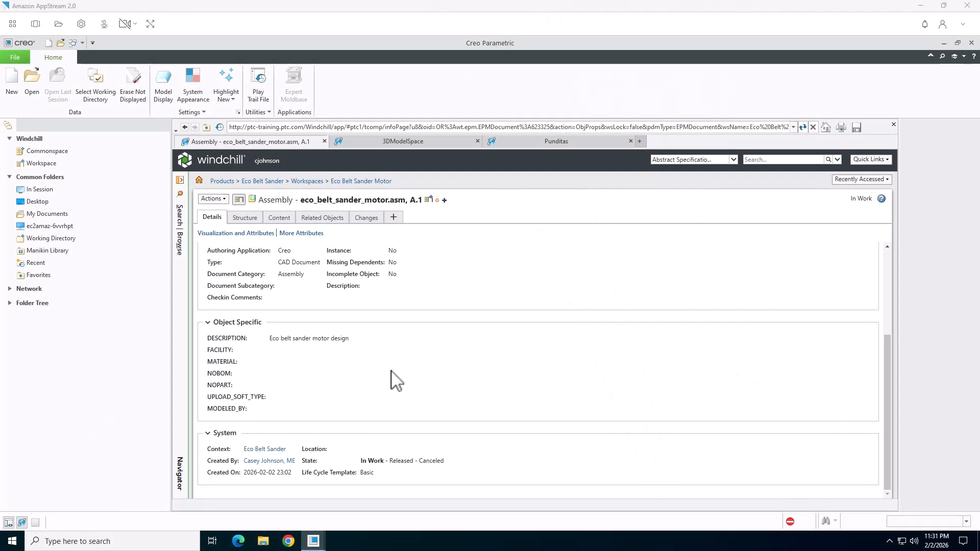This screenshot has width=980, height=551.
Task: Collapse the Object Specific section
Action: (208, 322)
